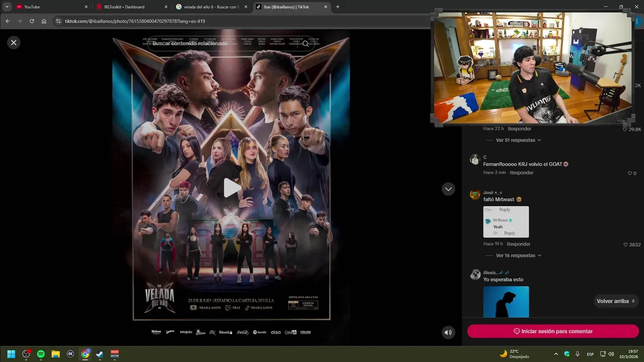Image resolution: width=644 pixels, height=362 pixels.
Task: Switch to 'velada del año 6' Google tab
Action: click(x=211, y=7)
